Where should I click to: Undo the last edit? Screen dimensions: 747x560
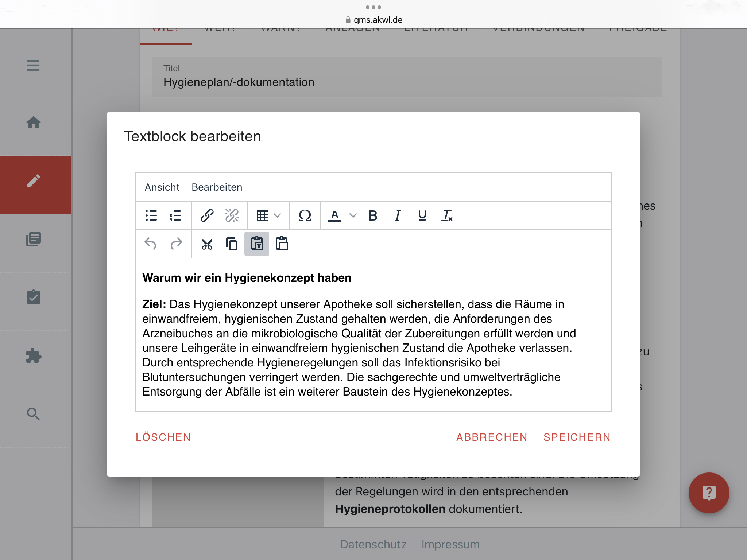151,244
